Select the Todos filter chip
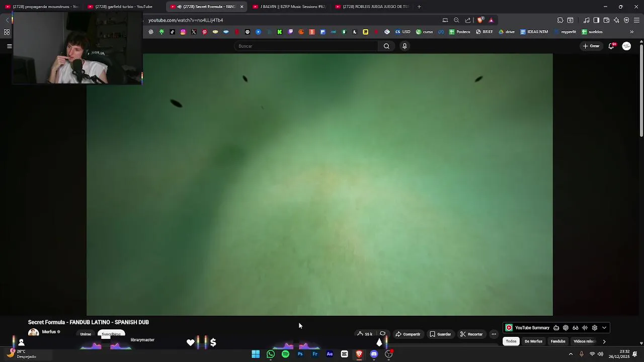The width and height of the screenshot is (644, 362). click(x=511, y=341)
